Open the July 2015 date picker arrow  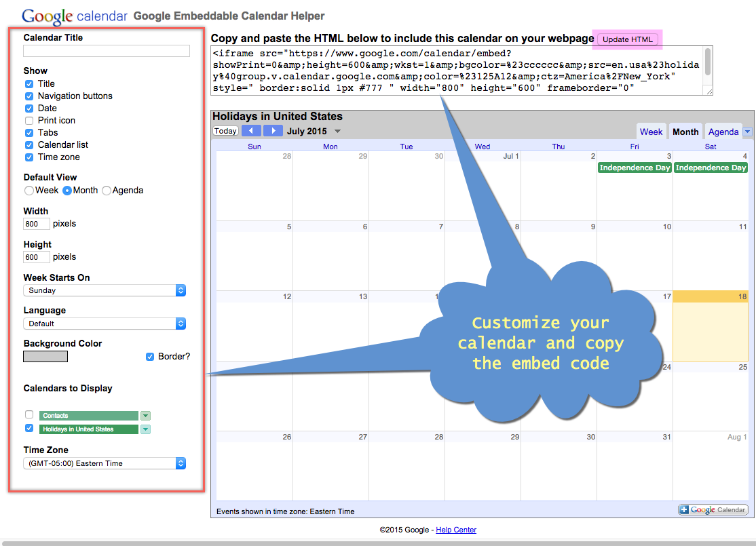338,132
